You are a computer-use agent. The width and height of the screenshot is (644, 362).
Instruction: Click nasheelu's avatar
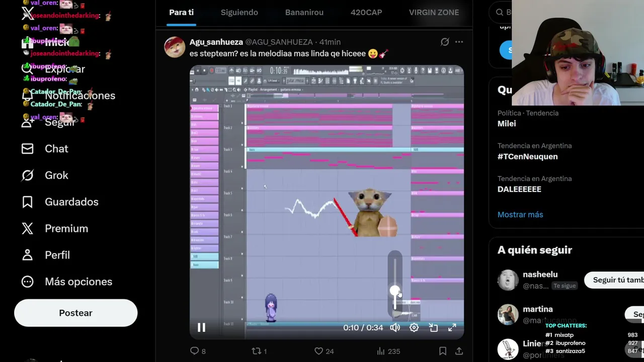pyautogui.click(x=508, y=280)
